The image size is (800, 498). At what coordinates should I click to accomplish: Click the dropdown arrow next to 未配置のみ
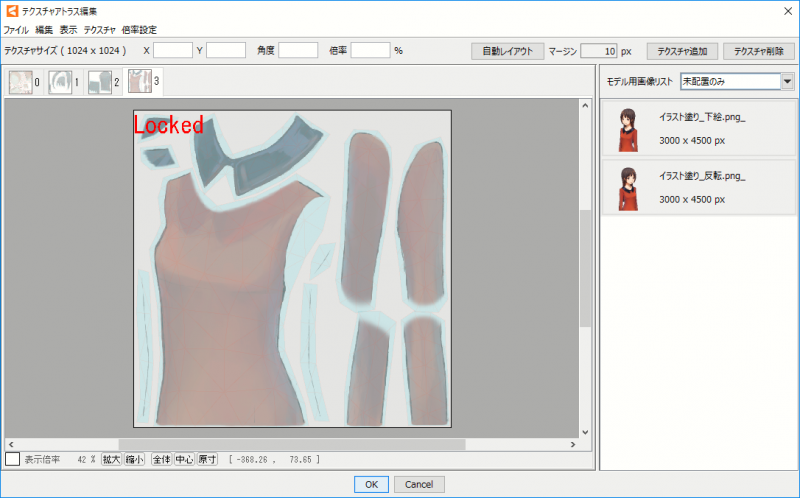click(787, 81)
